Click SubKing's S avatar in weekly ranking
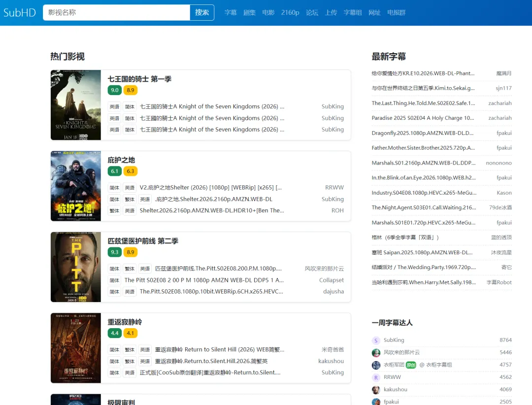Screen dimensions: 532x405 point(376,340)
